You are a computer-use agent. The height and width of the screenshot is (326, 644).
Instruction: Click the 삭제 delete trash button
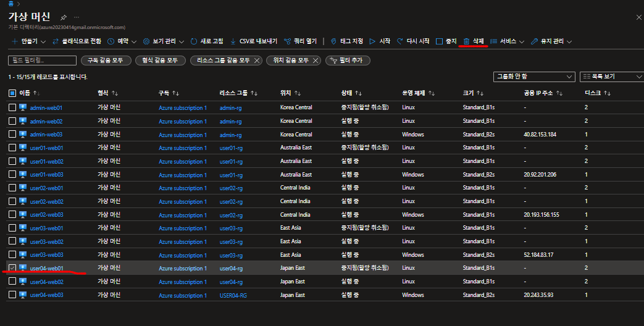click(x=474, y=41)
